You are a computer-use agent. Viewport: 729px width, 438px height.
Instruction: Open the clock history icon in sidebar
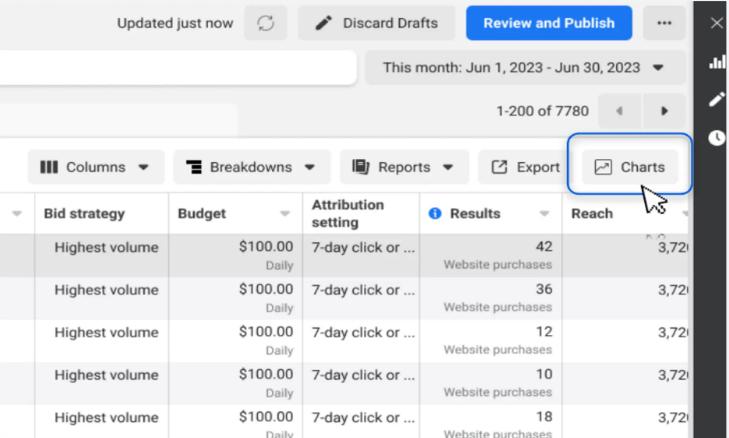[x=716, y=138]
